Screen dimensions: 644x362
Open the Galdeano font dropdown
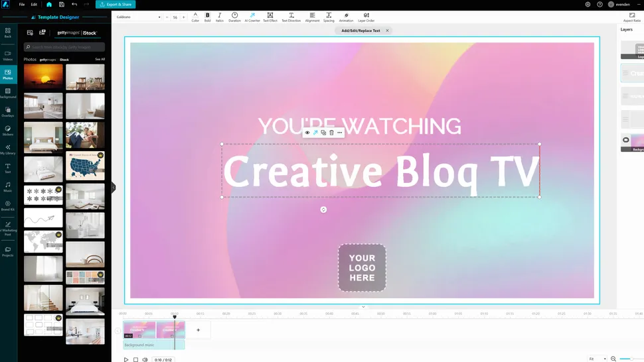[138, 17]
